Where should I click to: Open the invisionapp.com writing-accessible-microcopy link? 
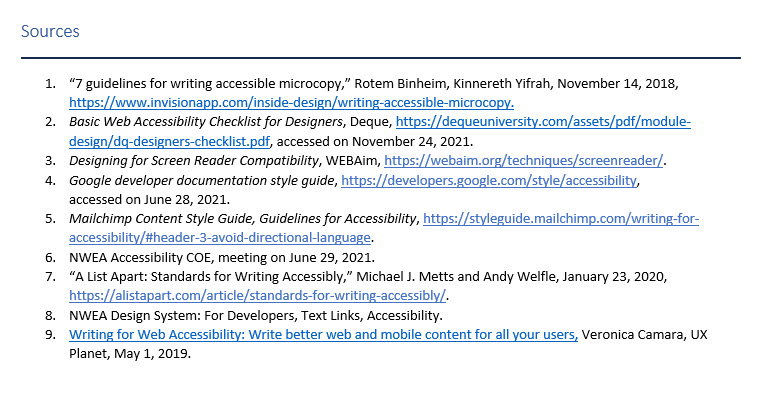(291, 102)
